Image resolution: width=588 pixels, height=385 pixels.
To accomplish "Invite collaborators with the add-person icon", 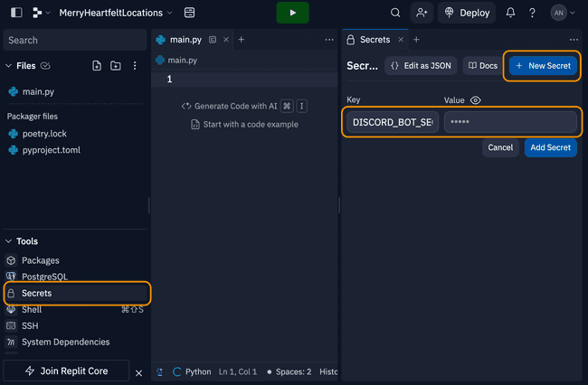I will point(422,13).
